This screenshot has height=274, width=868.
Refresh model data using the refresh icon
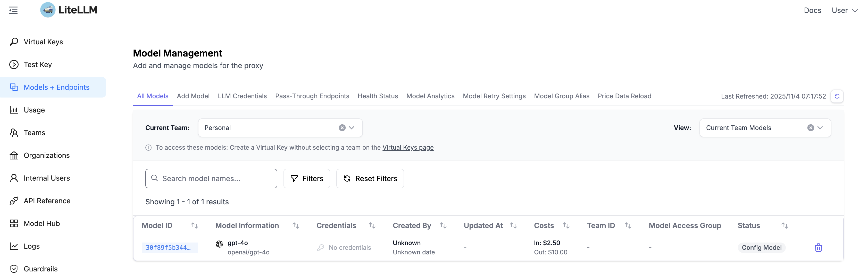837,96
